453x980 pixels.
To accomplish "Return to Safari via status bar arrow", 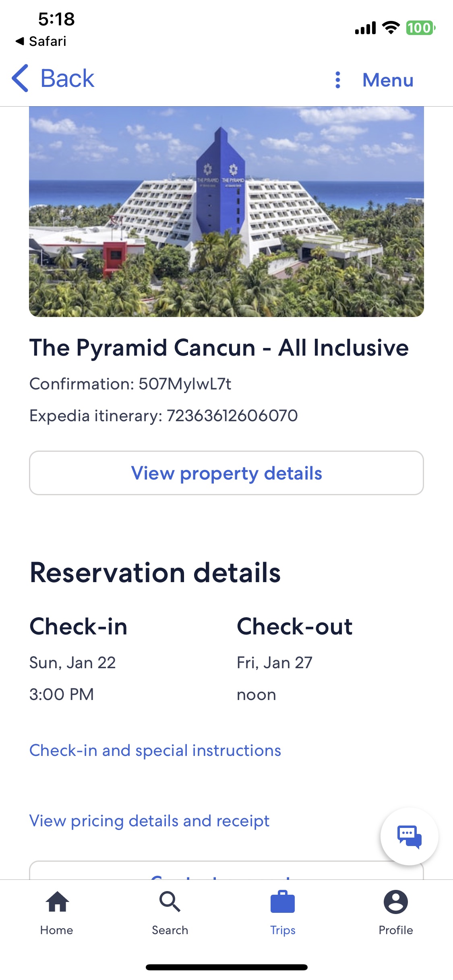I will pyautogui.click(x=19, y=41).
